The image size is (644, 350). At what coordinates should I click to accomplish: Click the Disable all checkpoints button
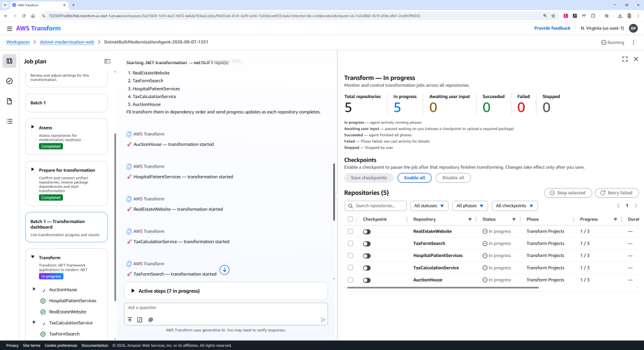453,178
